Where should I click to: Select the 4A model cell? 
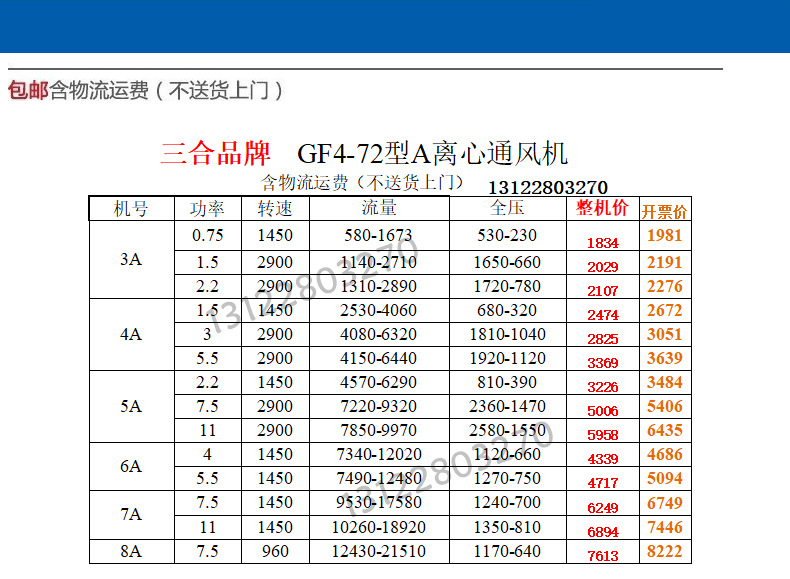coord(131,334)
